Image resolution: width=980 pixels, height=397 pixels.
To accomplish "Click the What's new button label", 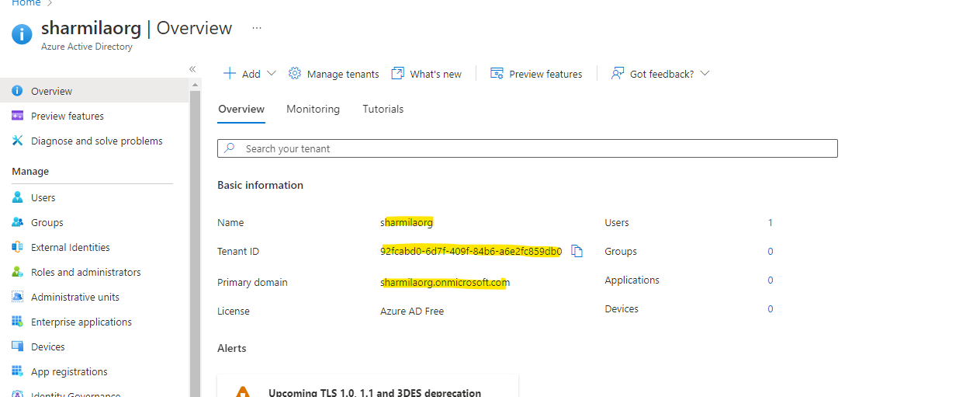I will [x=435, y=74].
